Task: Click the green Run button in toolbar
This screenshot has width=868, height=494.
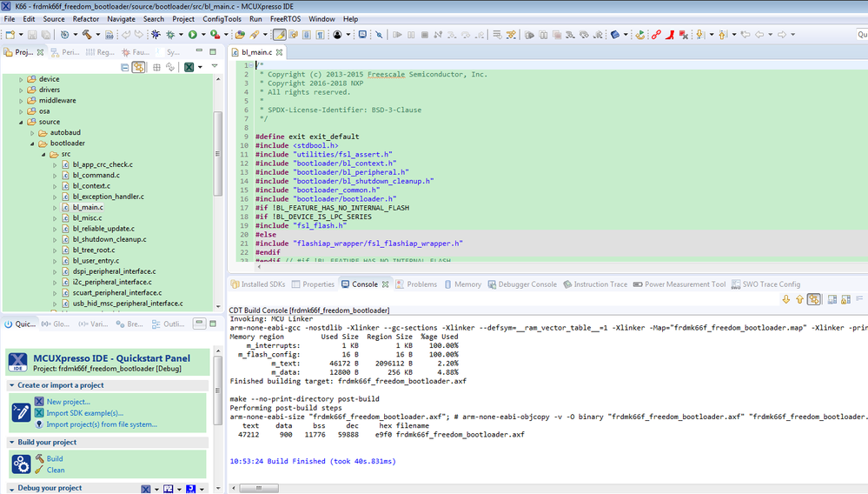Action: tap(192, 35)
